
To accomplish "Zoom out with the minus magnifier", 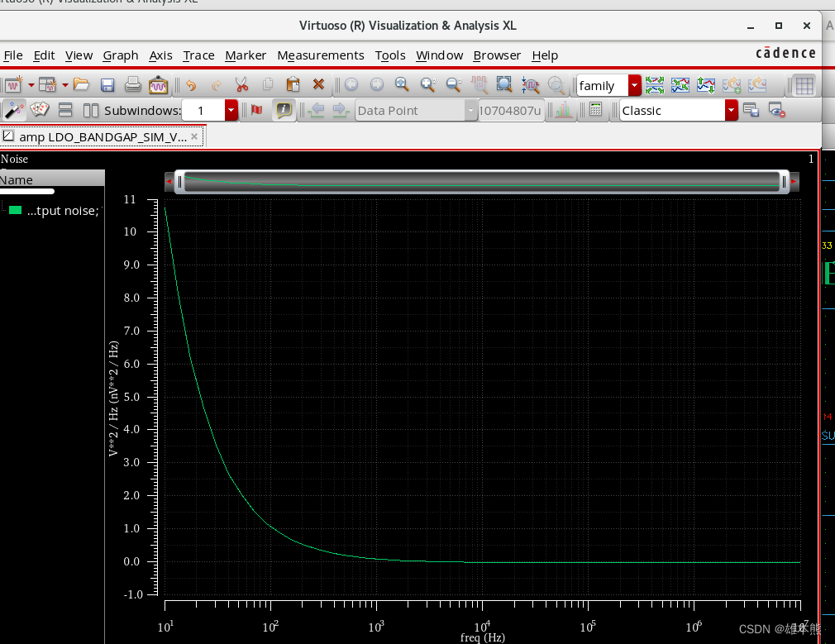I will click(x=454, y=84).
